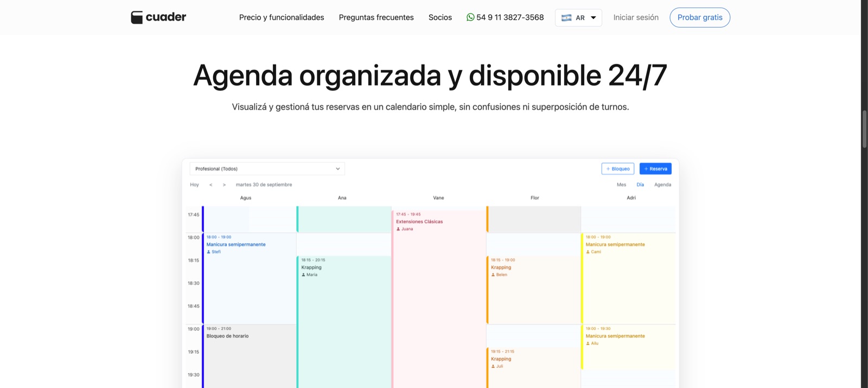Click person icon next to Cami
Image resolution: width=868 pixels, height=388 pixels.
[x=588, y=252]
